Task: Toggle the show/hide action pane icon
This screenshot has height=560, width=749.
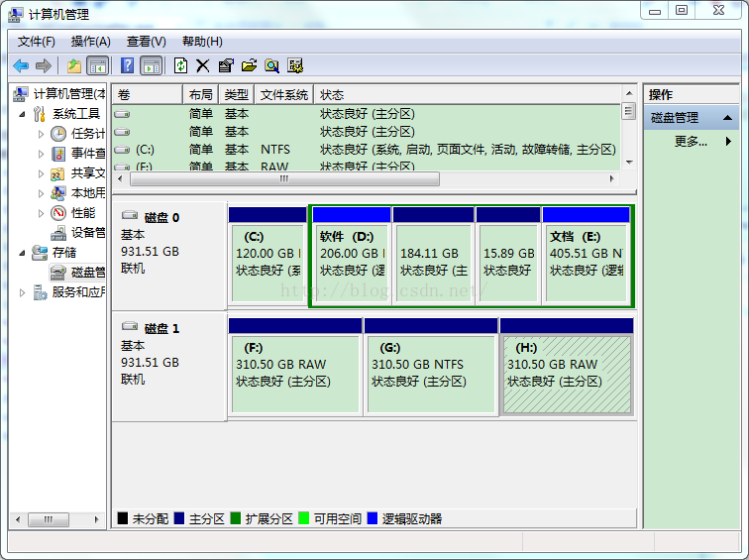Action: 151,65
